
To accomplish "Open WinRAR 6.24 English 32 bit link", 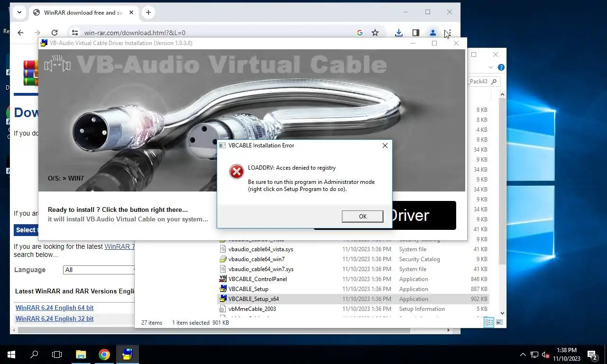I will click(55, 318).
